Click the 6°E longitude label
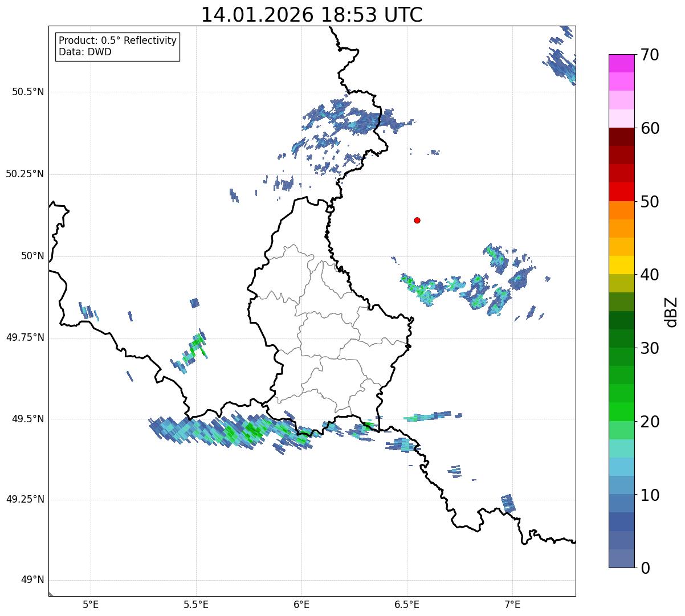The height and width of the screenshot is (616, 685). [301, 605]
